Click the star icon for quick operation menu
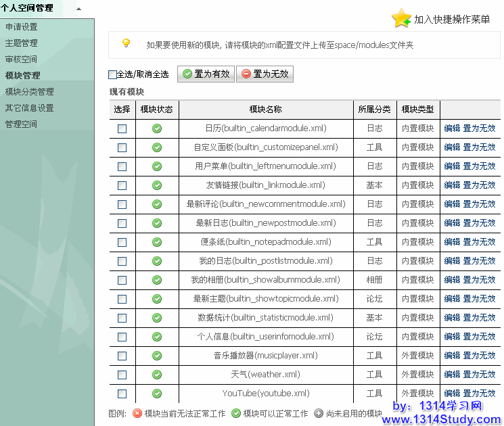 tap(400, 18)
